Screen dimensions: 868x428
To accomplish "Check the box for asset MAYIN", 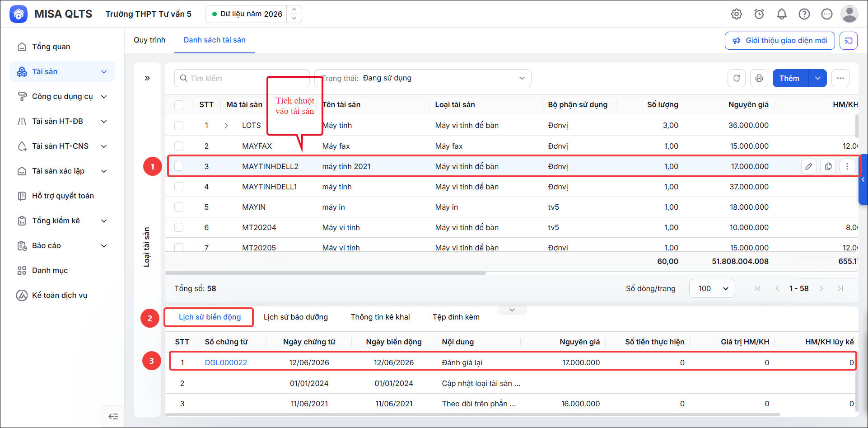I will pyautogui.click(x=179, y=207).
